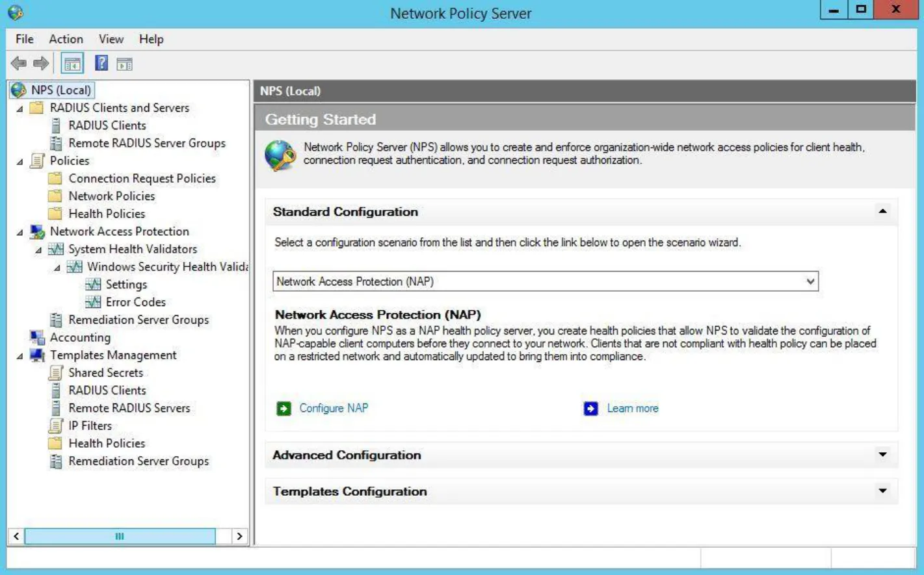Open the Action menu
Screen dimensions: 924x575
click(66, 39)
